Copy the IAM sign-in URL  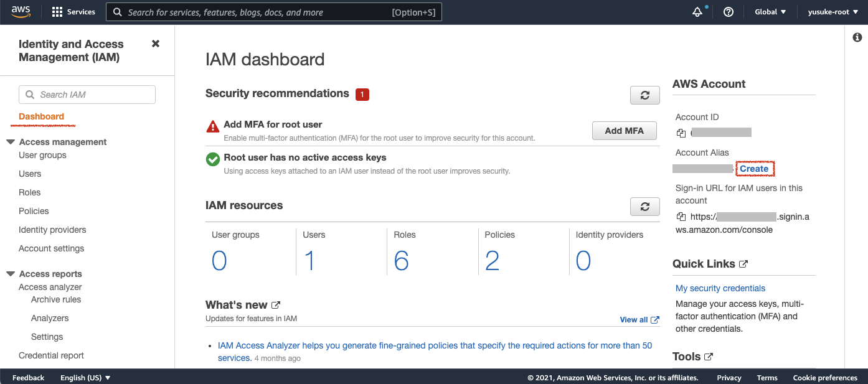point(681,217)
